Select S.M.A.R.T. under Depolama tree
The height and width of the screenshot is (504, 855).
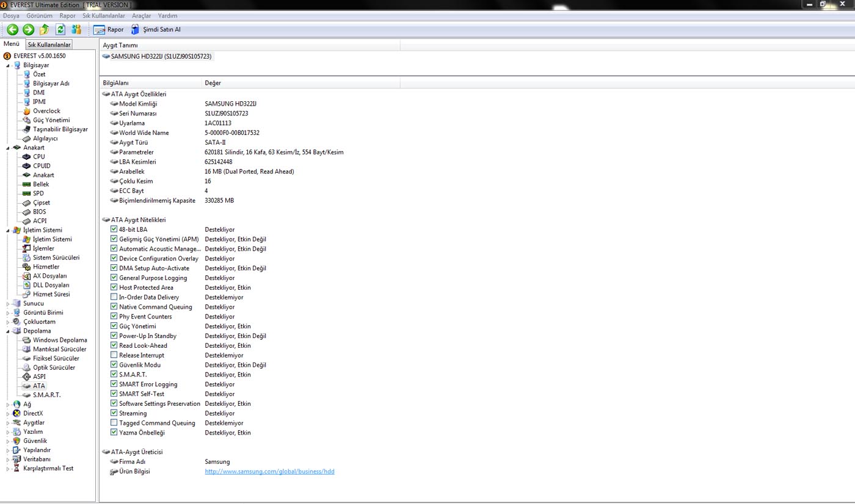[46, 395]
